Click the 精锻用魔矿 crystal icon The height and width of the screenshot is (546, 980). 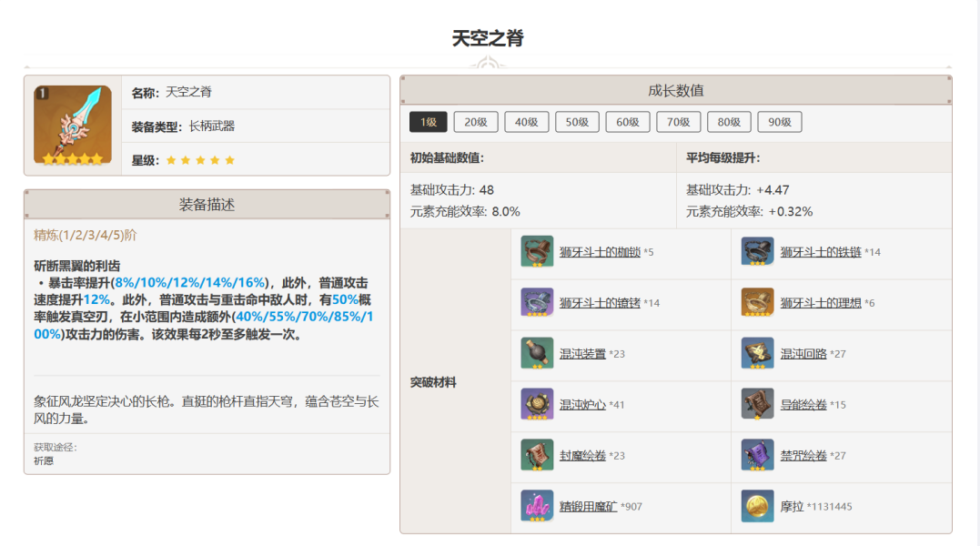pos(537,506)
